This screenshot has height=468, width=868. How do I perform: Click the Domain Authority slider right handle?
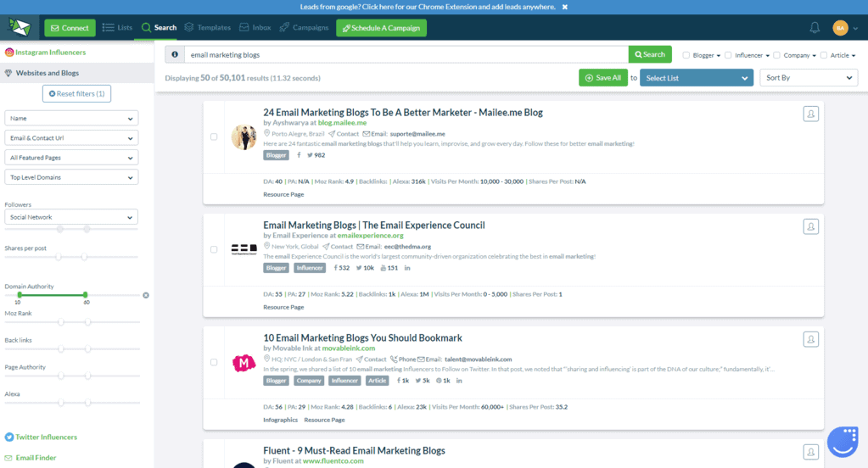click(x=86, y=294)
